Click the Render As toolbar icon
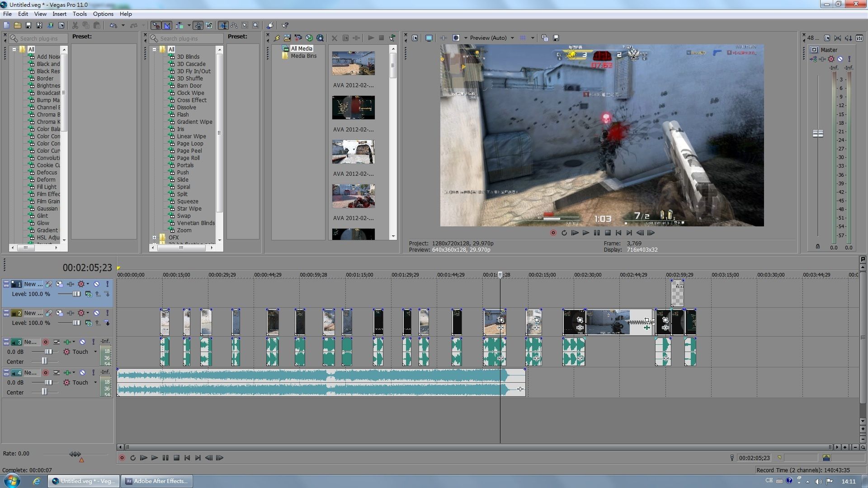This screenshot has height=488, width=868. (50, 26)
